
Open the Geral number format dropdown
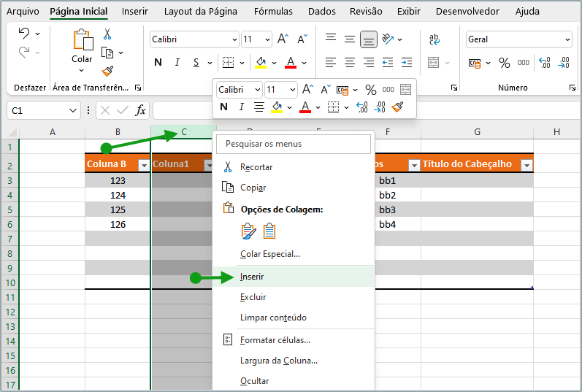point(567,39)
